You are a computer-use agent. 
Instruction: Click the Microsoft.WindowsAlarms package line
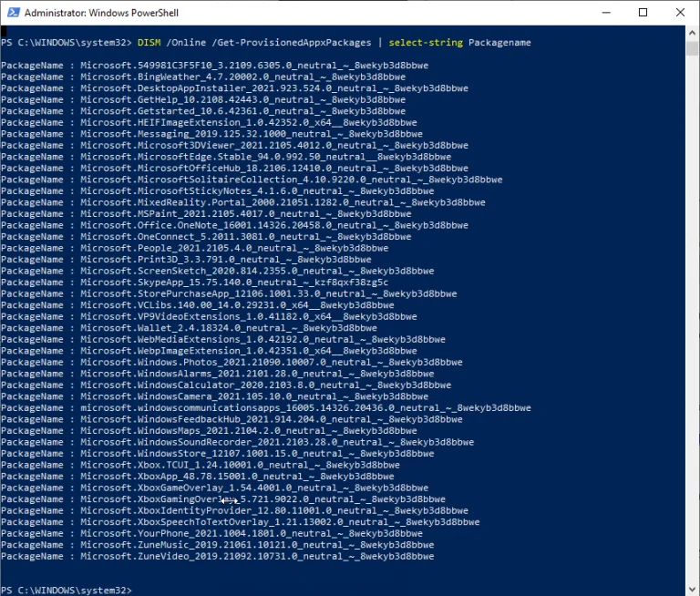[218, 374]
